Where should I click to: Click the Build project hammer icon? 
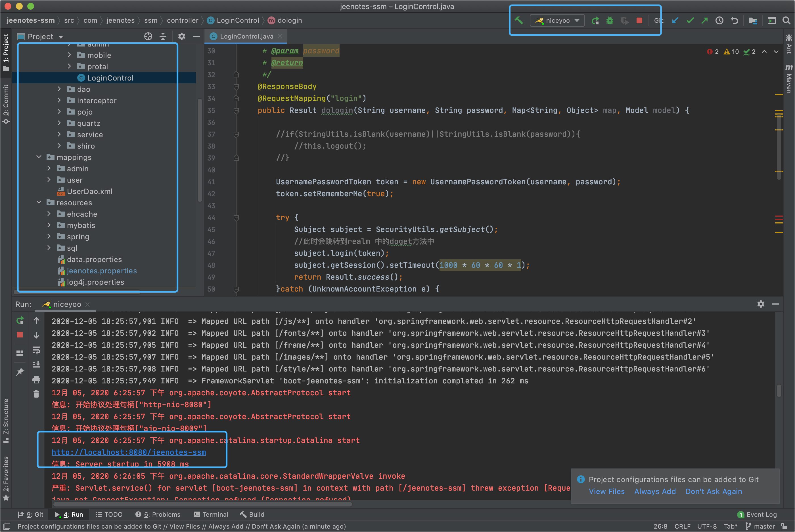[520, 20]
